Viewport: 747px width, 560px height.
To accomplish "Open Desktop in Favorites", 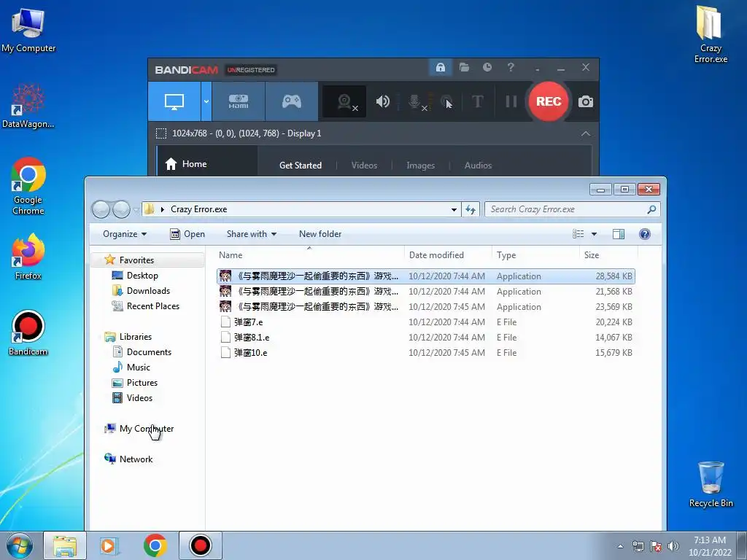I will pyautogui.click(x=142, y=275).
